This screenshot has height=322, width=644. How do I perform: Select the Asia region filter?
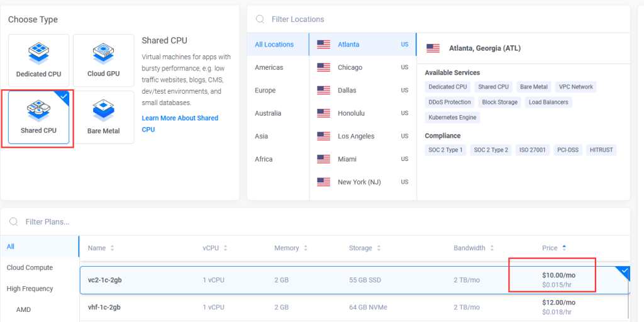[262, 136]
